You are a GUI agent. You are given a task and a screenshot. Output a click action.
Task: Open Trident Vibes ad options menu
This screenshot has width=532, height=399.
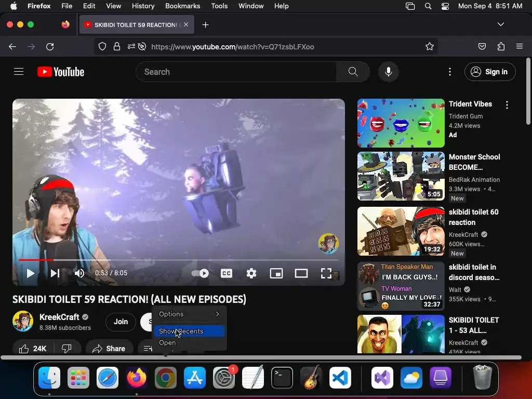[x=507, y=105]
